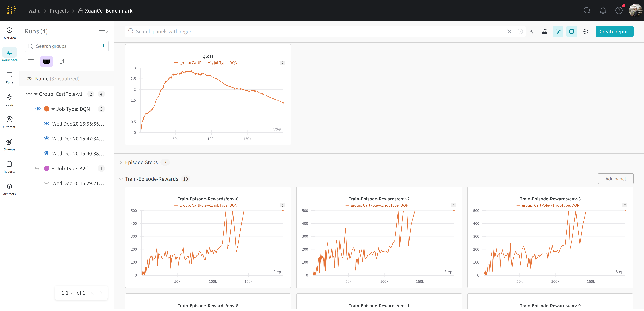Viewport: 644px width, 311px height.
Task: Hide the Job Type: DQN group
Action: 38,109
